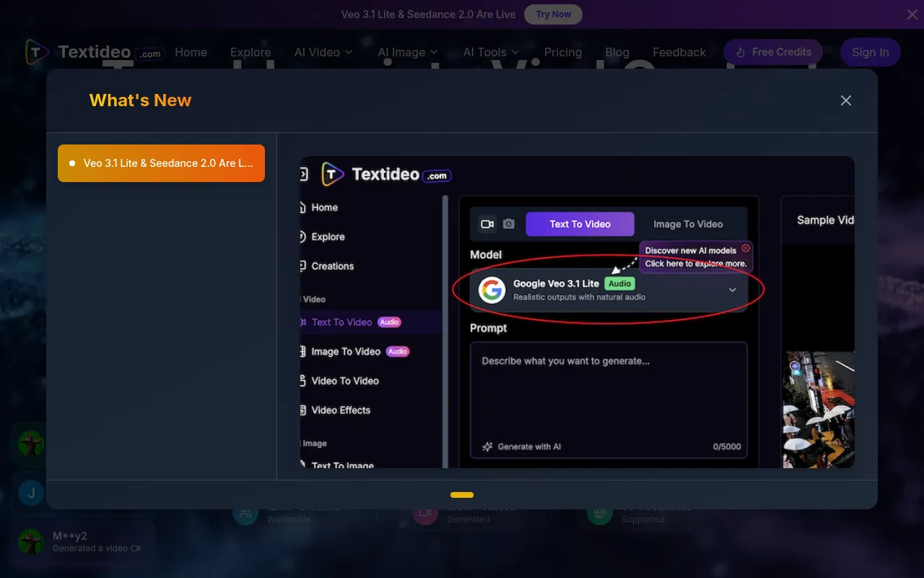The height and width of the screenshot is (578, 924).
Task: Click the photo camera icon in preview
Action: pyautogui.click(x=509, y=224)
